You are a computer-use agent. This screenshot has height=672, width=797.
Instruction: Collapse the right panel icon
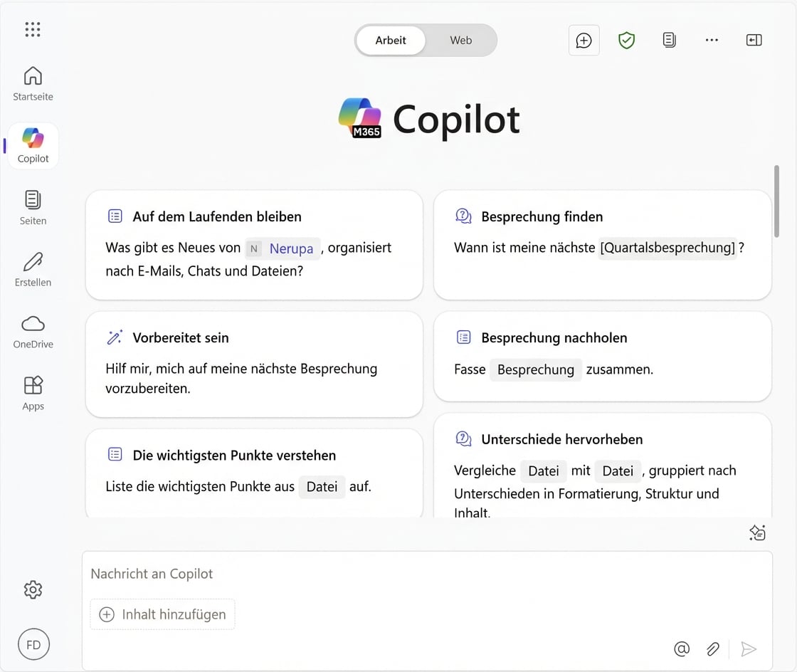pos(754,40)
